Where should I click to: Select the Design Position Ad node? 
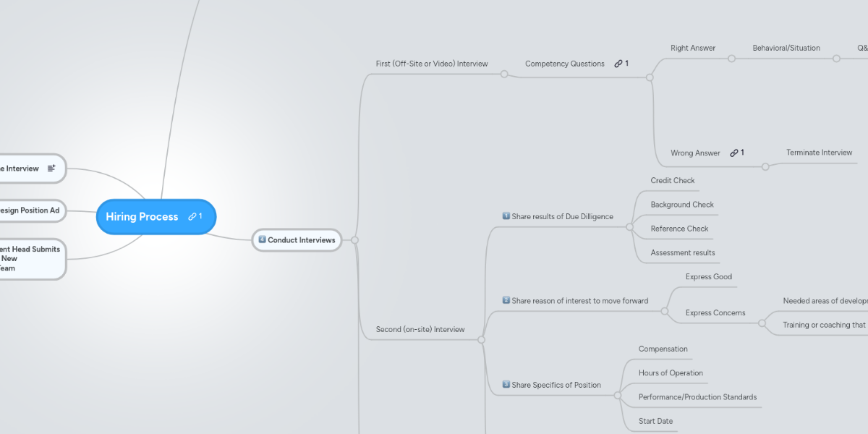[x=29, y=210]
